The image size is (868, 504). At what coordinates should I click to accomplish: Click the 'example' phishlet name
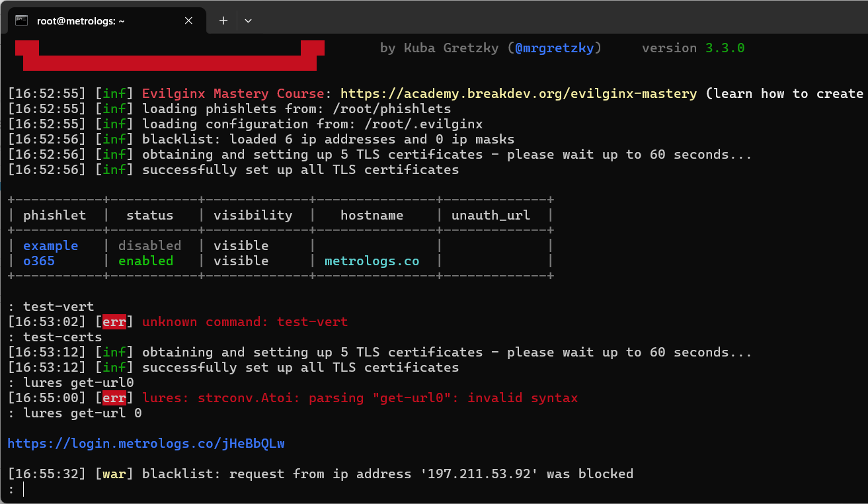pos(50,245)
